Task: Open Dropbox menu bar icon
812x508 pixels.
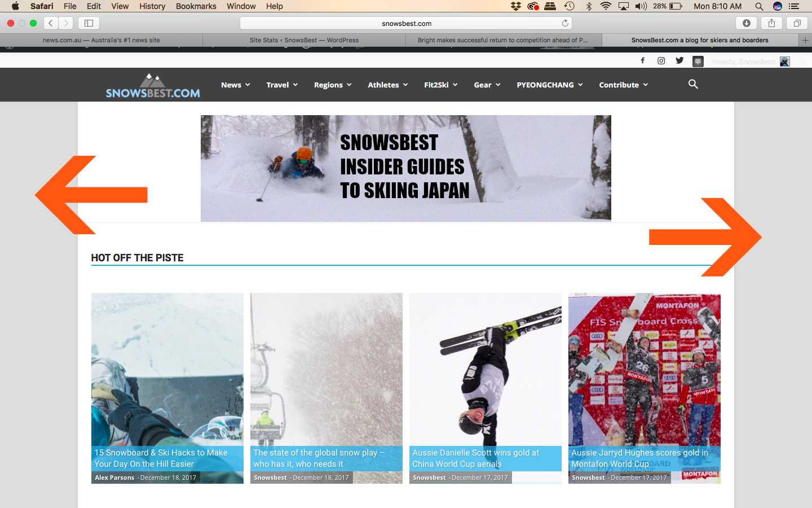Action: (x=515, y=6)
